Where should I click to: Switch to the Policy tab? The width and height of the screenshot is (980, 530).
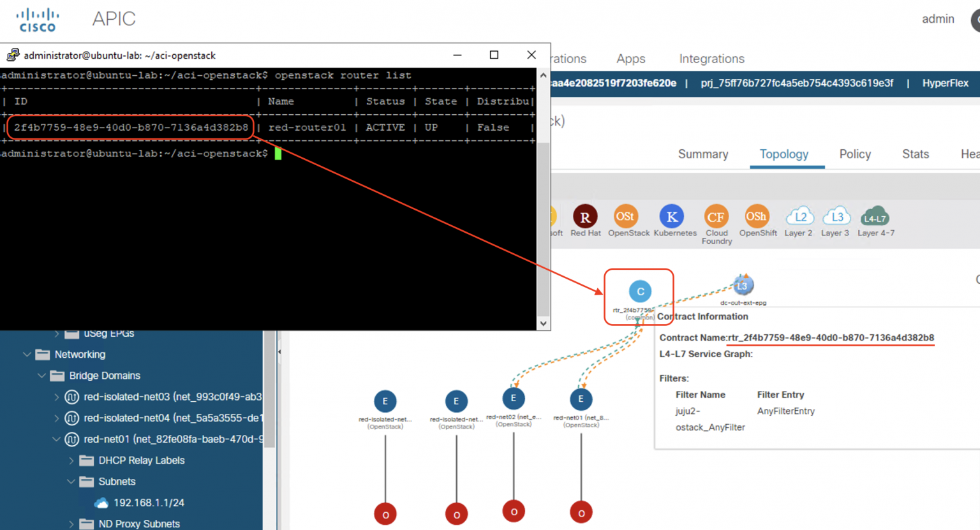pos(854,154)
